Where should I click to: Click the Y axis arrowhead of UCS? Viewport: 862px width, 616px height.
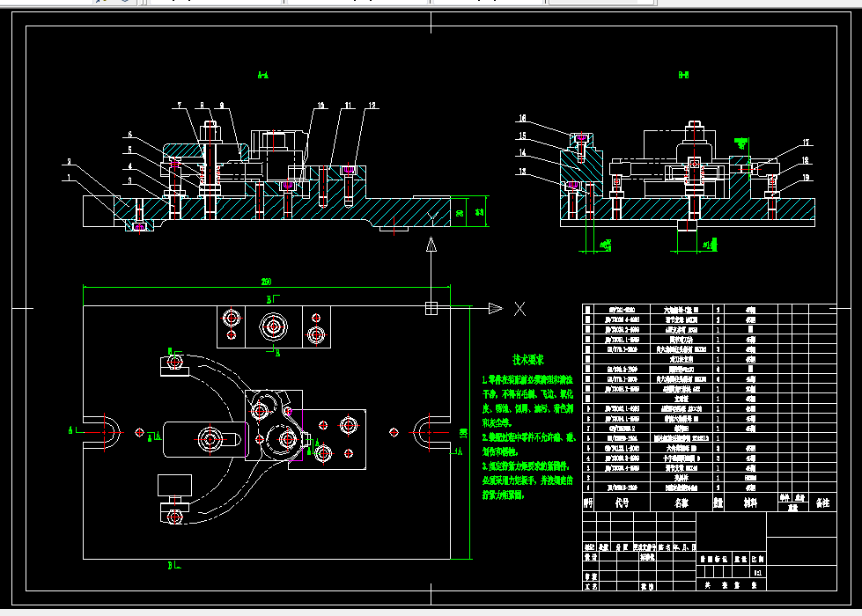click(431, 245)
